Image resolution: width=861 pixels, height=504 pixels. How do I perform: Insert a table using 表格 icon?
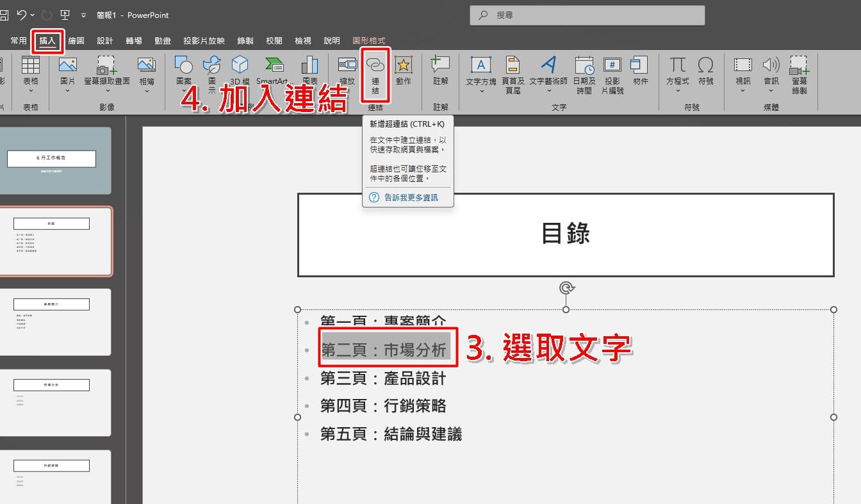[x=31, y=65]
